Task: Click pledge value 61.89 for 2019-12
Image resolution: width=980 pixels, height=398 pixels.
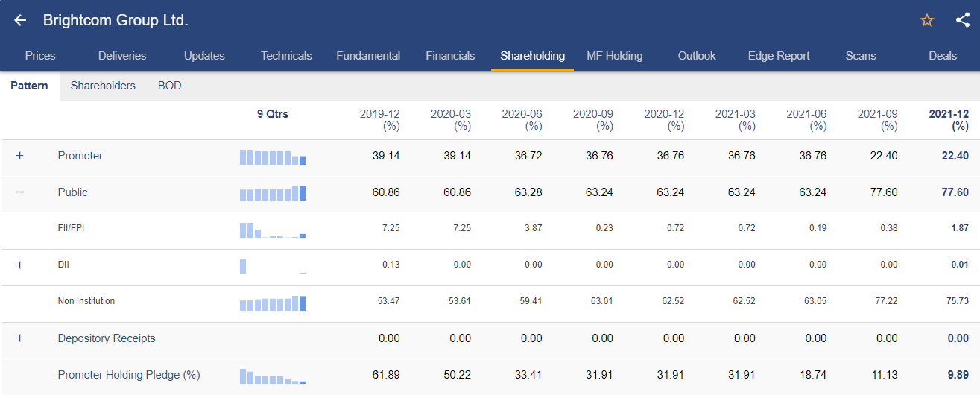Action: click(386, 375)
